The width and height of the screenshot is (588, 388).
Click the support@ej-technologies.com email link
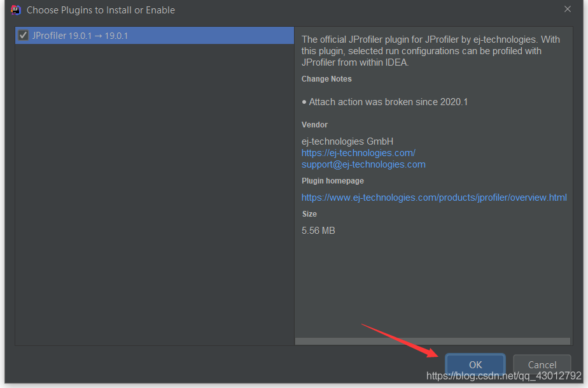coord(363,164)
